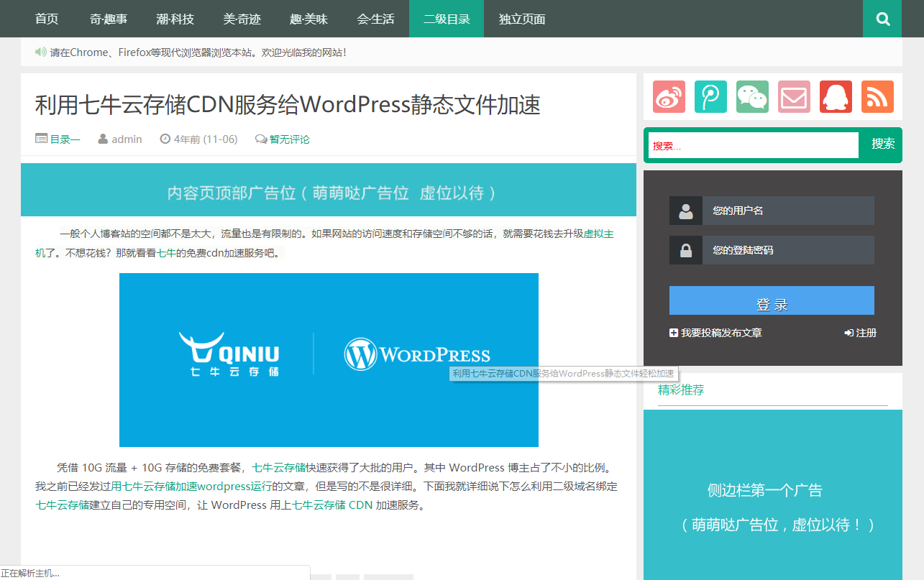Image resolution: width=924 pixels, height=580 pixels.
Task: Click the speaker announcement icon
Action: click(41, 52)
